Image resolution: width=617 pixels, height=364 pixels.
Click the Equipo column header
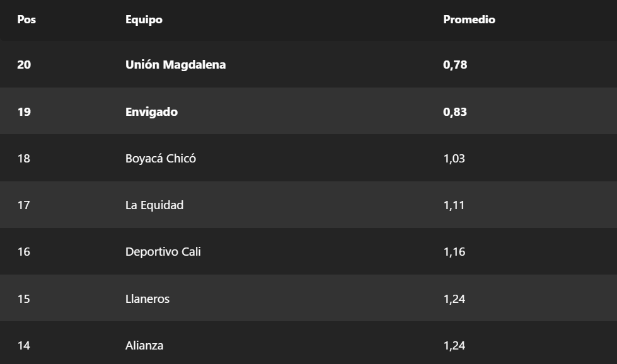coord(144,20)
